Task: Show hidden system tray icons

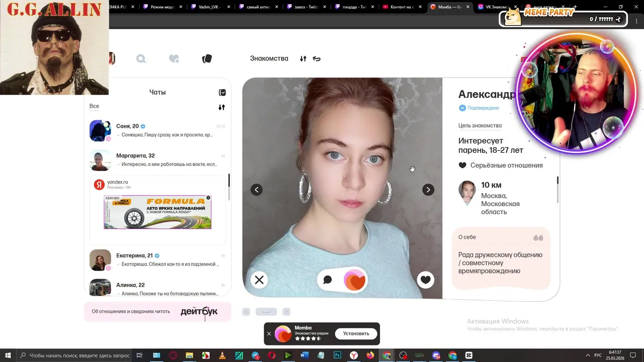Action: [x=587, y=355]
